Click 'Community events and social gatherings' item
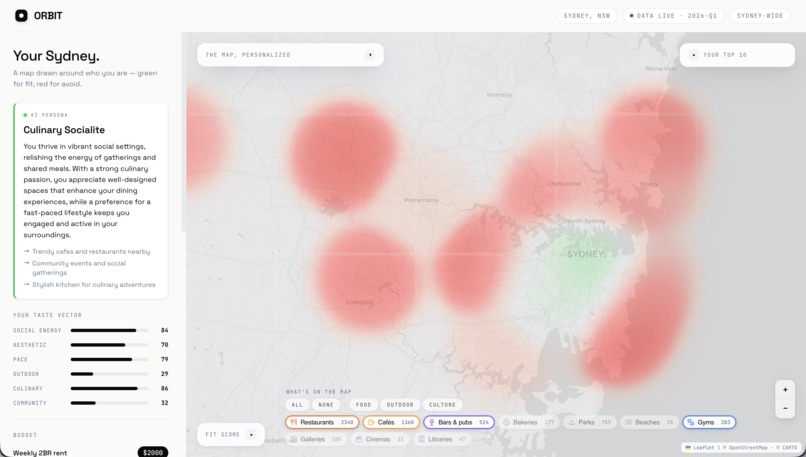 coord(79,268)
